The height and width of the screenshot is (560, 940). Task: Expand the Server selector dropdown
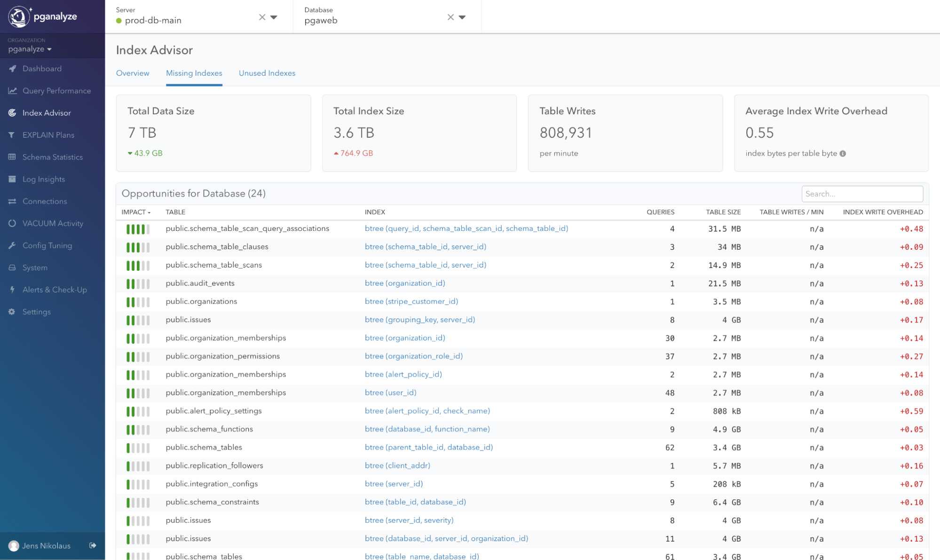(274, 17)
